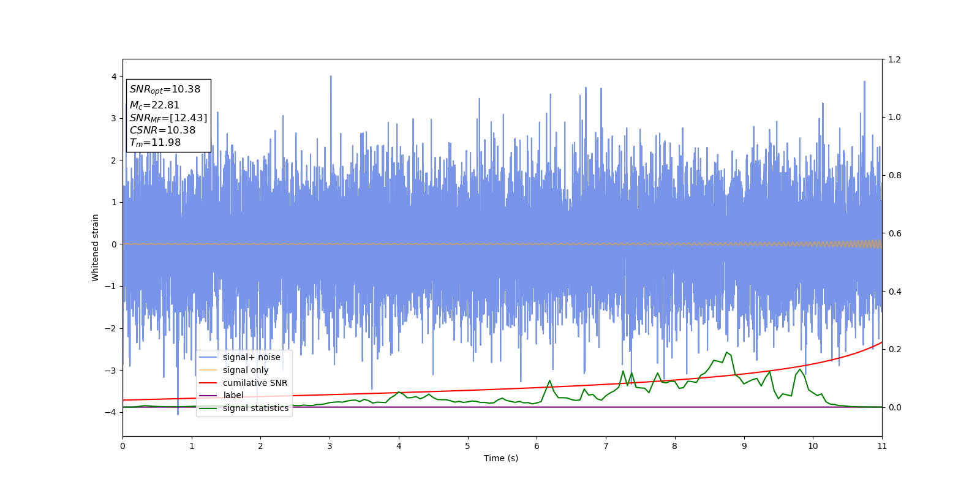Click x-axis tick label 6
980x490 pixels.
pos(537,446)
